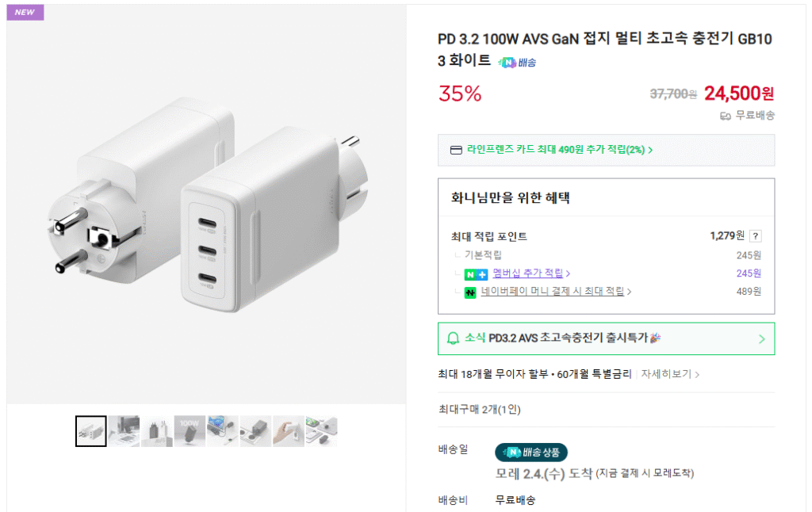Select the laptop charging scene thumbnail
The height and width of the screenshot is (512, 812).
tap(223, 430)
